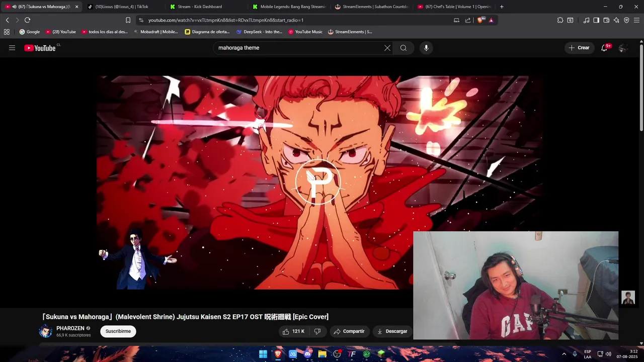
Task: Expand the system tray hidden icons chevron
Action: [x=564, y=354]
